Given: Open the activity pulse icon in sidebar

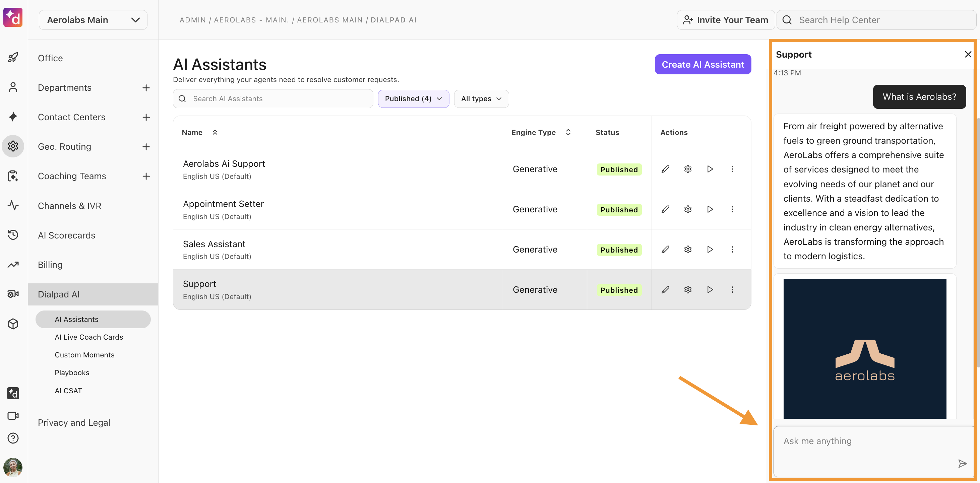Looking at the screenshot, I should (x=13, y=205).
